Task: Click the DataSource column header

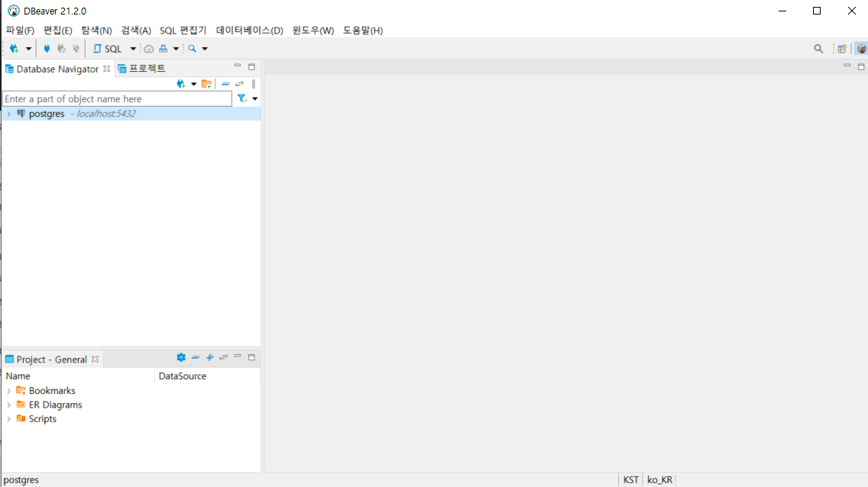Action: tap(208, 376)
